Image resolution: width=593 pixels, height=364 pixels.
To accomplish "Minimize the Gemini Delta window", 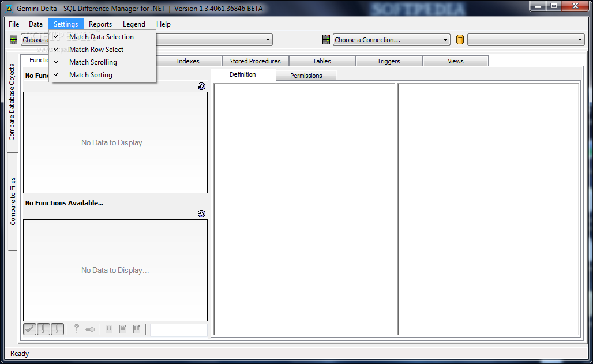I will [x=538, y=6].
